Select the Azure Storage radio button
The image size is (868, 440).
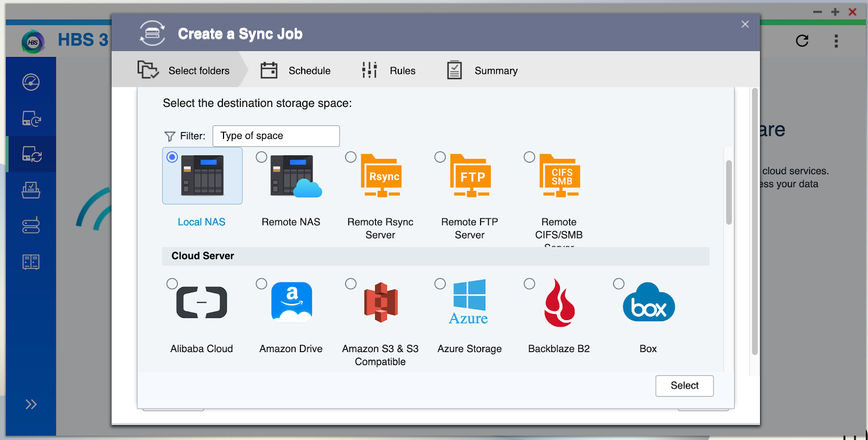440,284
